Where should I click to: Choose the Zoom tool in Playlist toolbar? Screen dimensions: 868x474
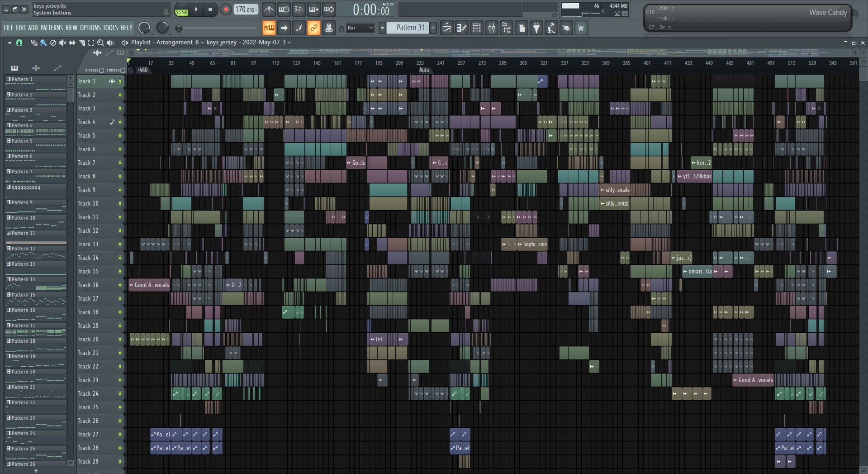tap(100, 43)
